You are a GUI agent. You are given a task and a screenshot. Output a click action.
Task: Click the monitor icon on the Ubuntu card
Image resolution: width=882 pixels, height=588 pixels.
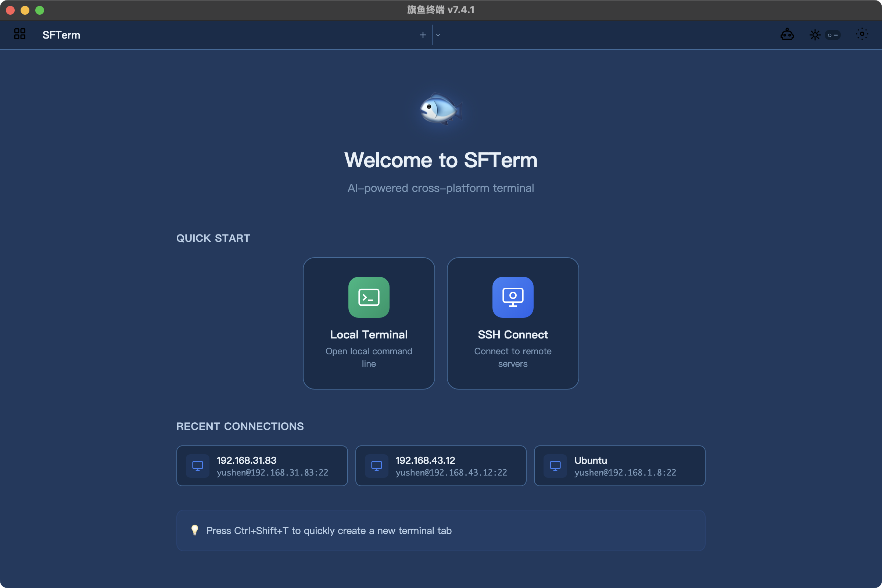pyautogui.click(x=555, y=465)
